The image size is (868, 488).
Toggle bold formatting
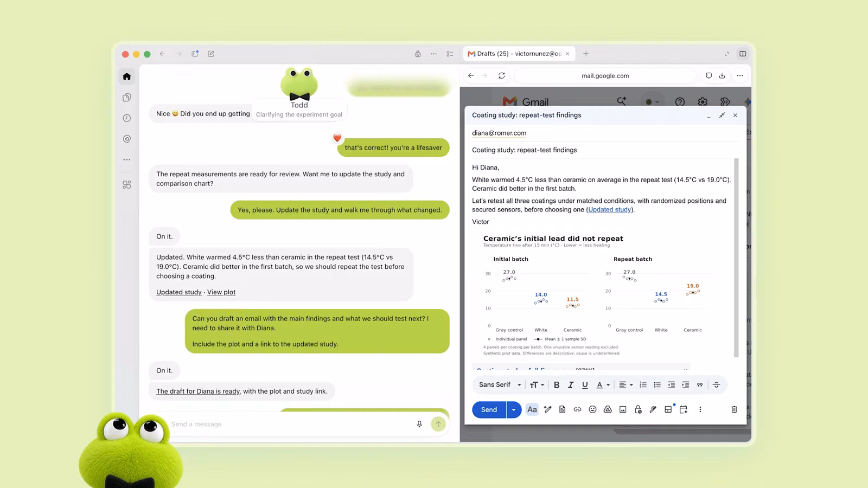coord(557,385)
